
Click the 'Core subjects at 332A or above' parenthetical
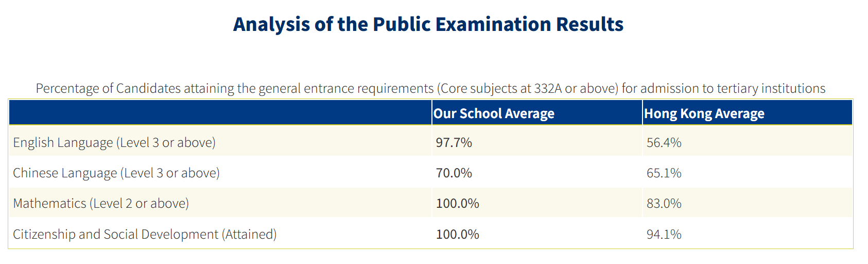point(528,89)
